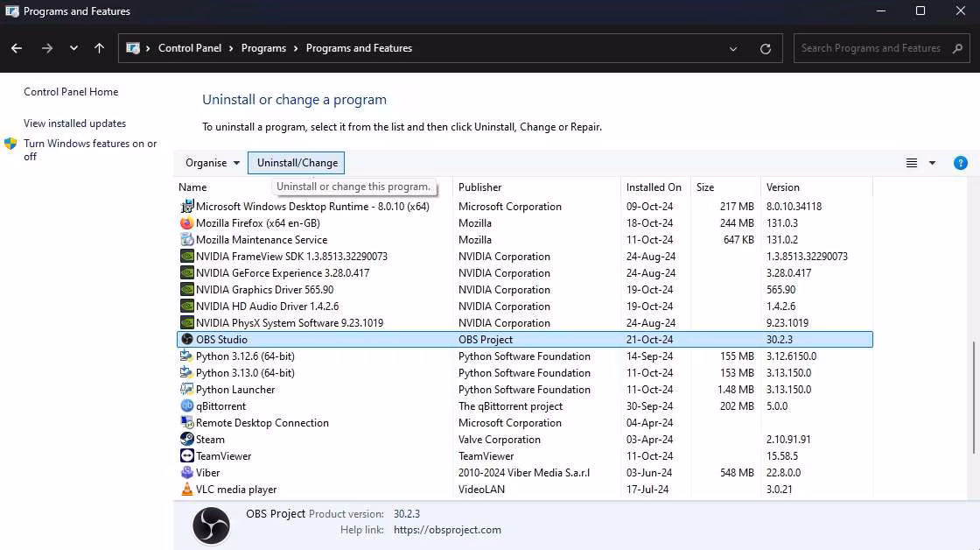
Task: Refresh the Programs and Features list
Action: (x=765, y=48)
